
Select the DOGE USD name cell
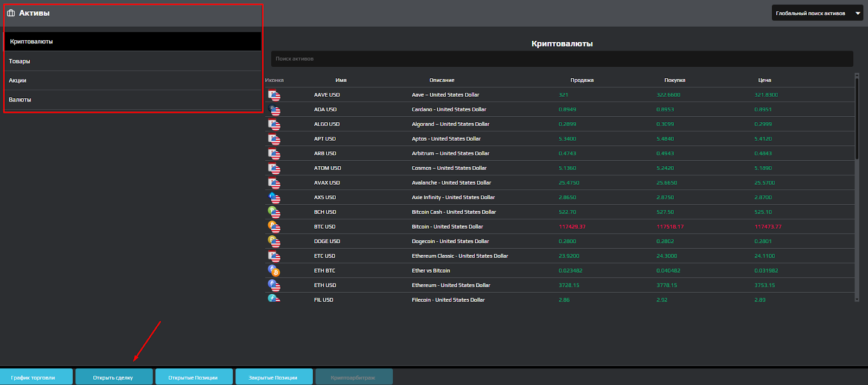click(x=327, y=242)
